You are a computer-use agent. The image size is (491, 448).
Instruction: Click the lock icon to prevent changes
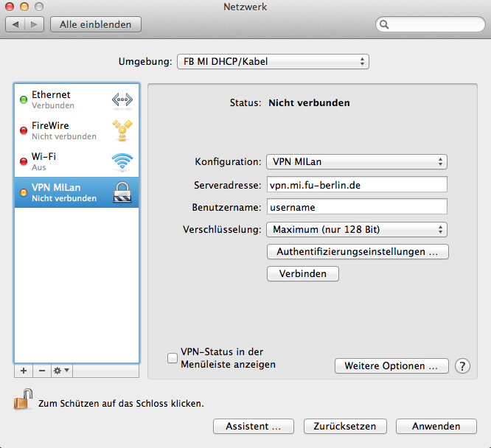(21, 402)
